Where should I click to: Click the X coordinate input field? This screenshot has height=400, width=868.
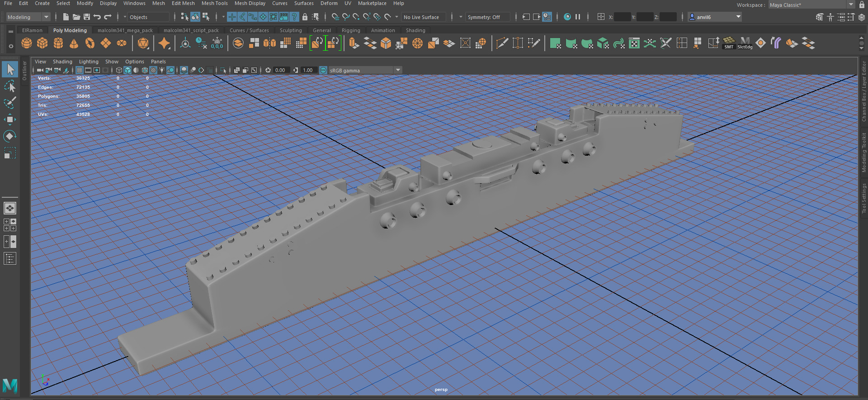(x=622, y=17)
